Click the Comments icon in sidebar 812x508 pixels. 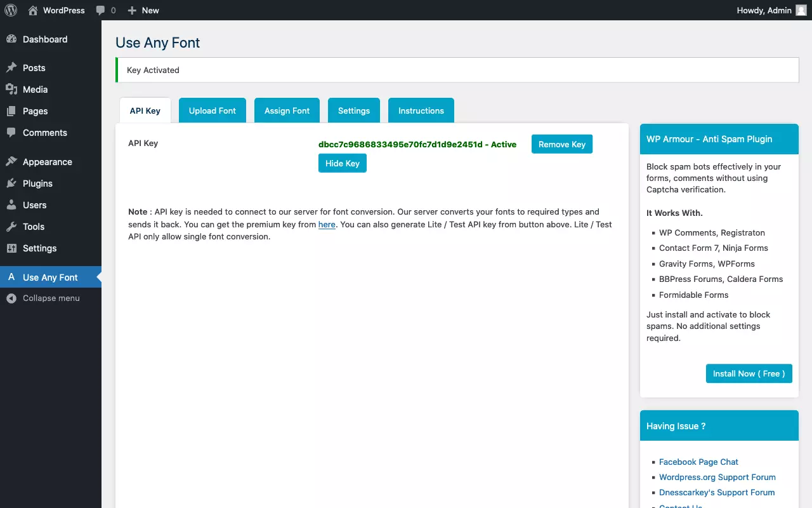11,133
